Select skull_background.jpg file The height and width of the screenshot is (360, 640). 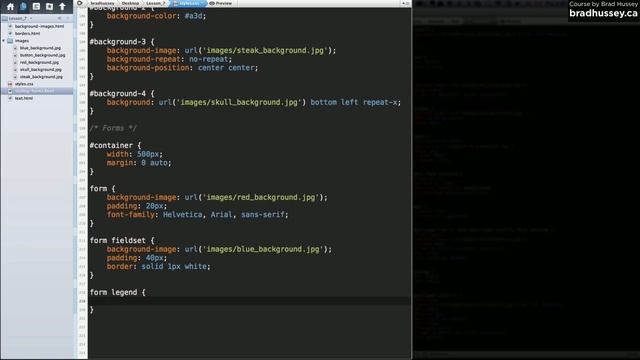click(x=41, y=70)
